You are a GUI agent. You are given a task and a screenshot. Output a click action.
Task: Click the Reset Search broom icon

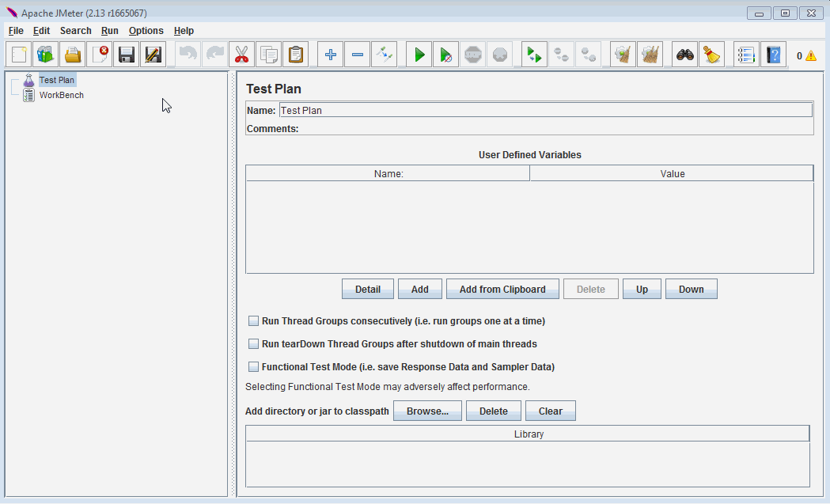pyautogui.click(x=712, y=55)
